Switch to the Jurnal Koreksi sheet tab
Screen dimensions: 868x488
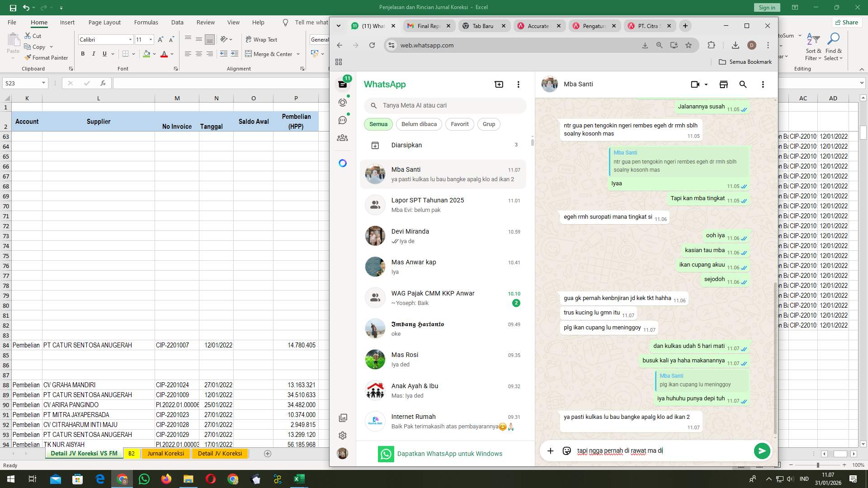coord(165,453)
